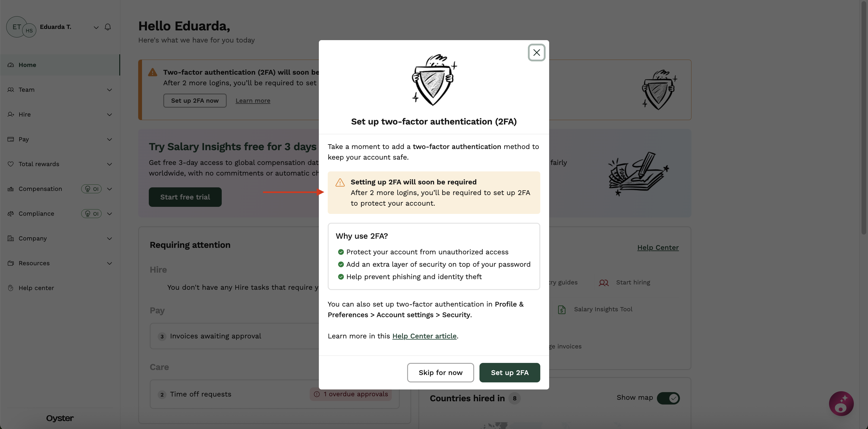This screenshot has height=429, width=868.
Task: Open the Help Center article link
Action: pyautogui.click(x=424, y=336)
